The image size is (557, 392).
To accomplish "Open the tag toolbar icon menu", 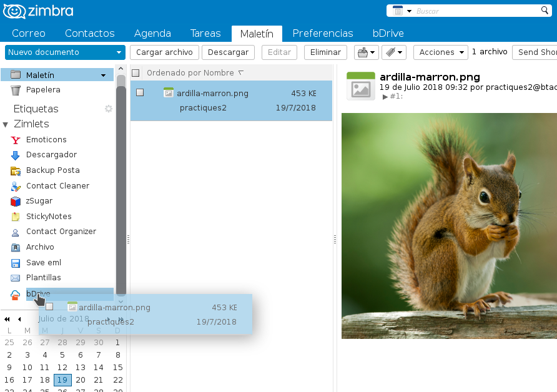I will [394, 52].
